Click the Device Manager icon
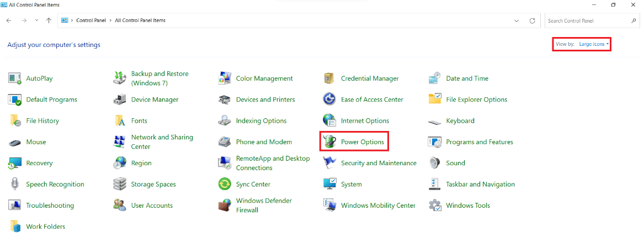Viewport: 644px width, 247px height. point(120,100)
